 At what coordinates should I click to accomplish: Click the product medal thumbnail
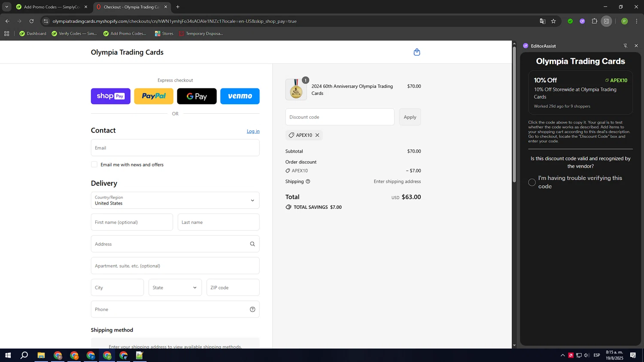[x=296, y=90]
